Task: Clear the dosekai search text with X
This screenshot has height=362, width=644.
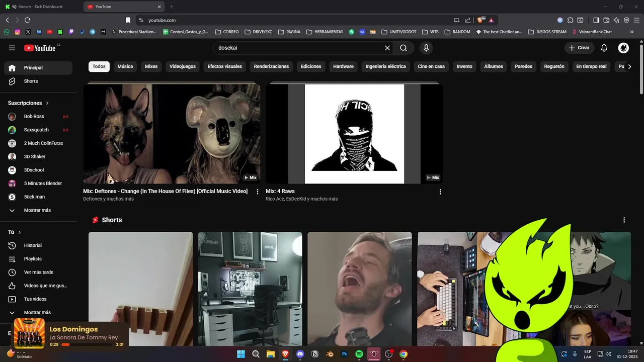Action: [x=387, y=48]
